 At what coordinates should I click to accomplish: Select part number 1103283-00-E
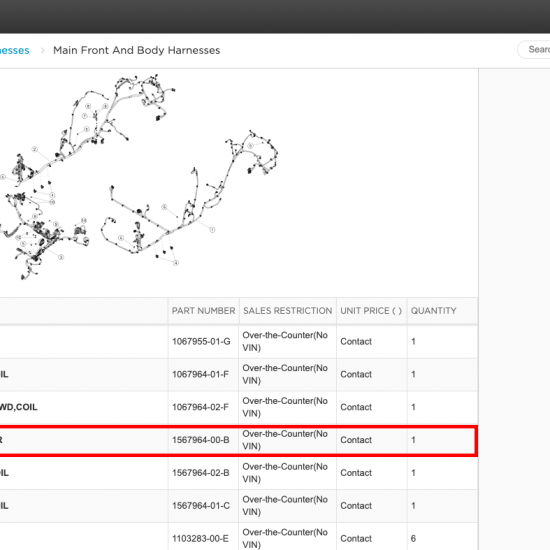click(200, 538)
